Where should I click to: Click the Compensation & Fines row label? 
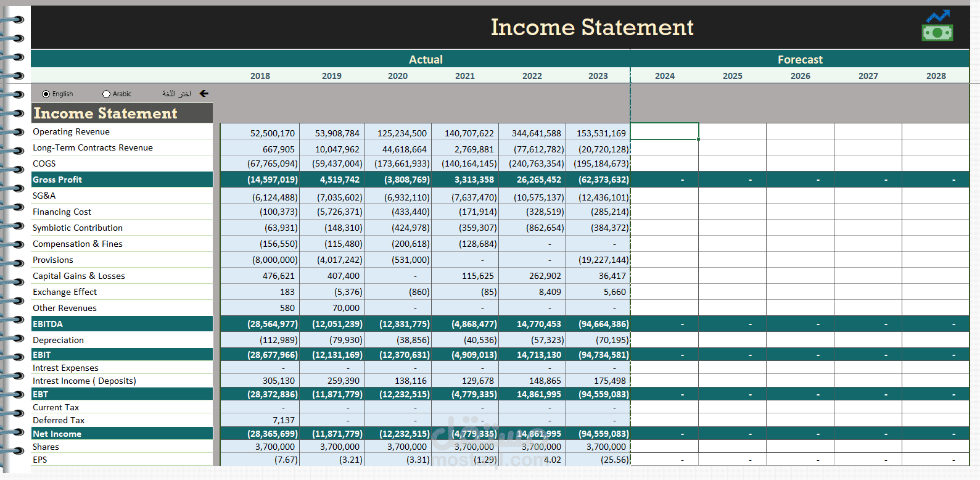click(78, 244)
